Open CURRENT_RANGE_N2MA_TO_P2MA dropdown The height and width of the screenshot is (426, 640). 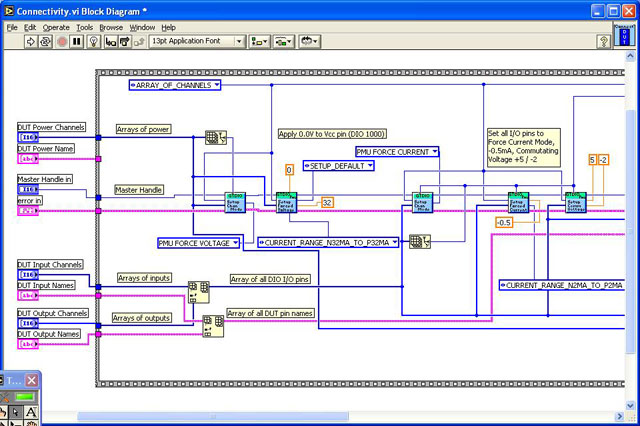[x=562, y=285]
